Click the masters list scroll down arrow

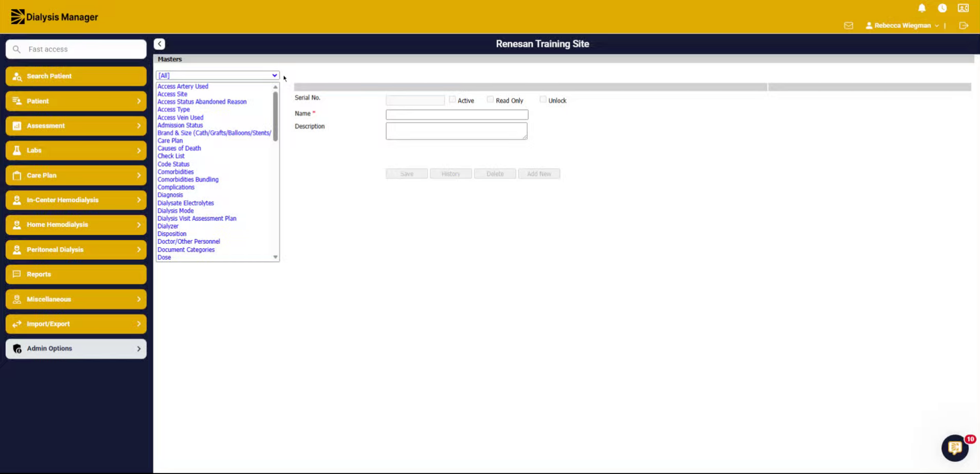coord(276,257)
